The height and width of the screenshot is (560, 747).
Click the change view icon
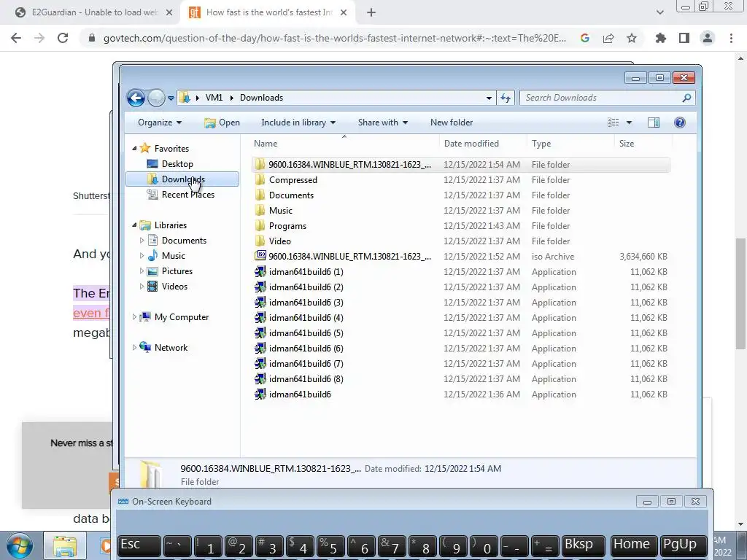click(x=613, y=122)
